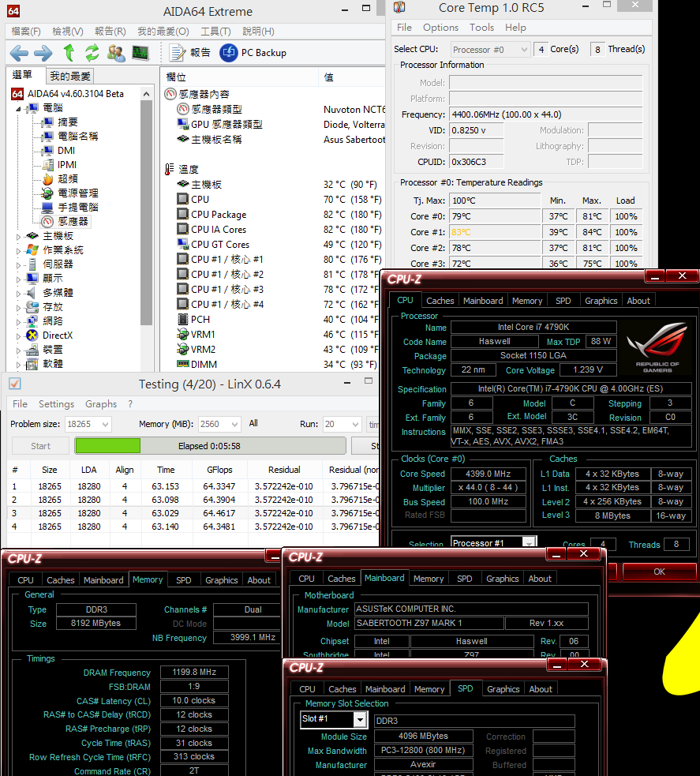Select the 電源管理 tree item icon
Viewport: 700px width, 776px height.
47,193
